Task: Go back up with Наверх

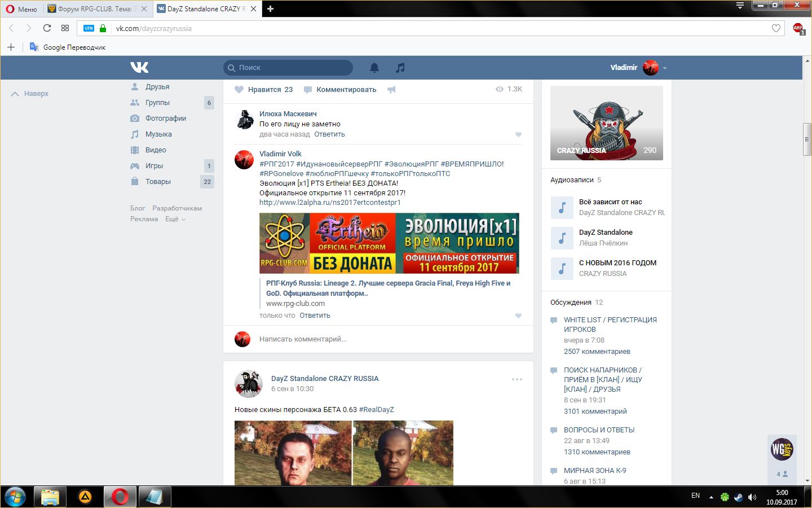Action: [30, 94]
